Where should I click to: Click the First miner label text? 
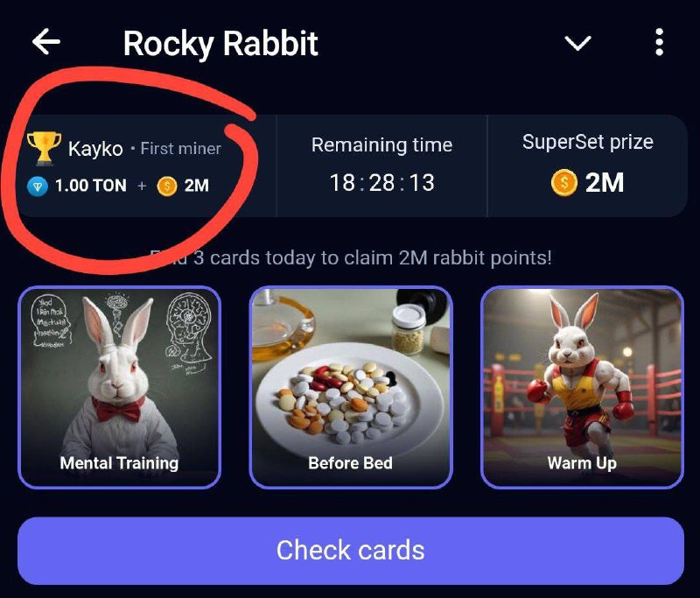point(181,149)
